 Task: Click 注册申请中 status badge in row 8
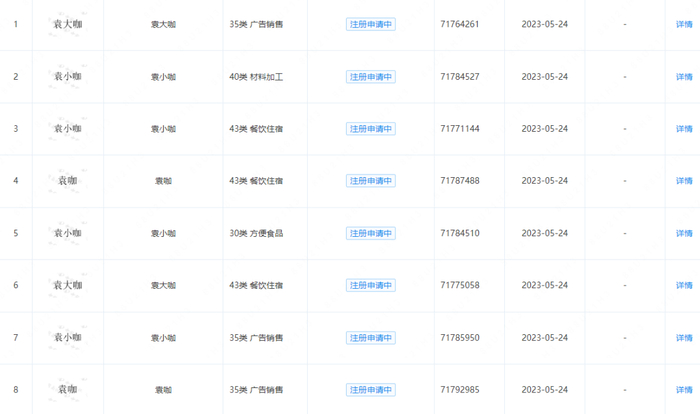pyautogui.click(x=371, y=389)
